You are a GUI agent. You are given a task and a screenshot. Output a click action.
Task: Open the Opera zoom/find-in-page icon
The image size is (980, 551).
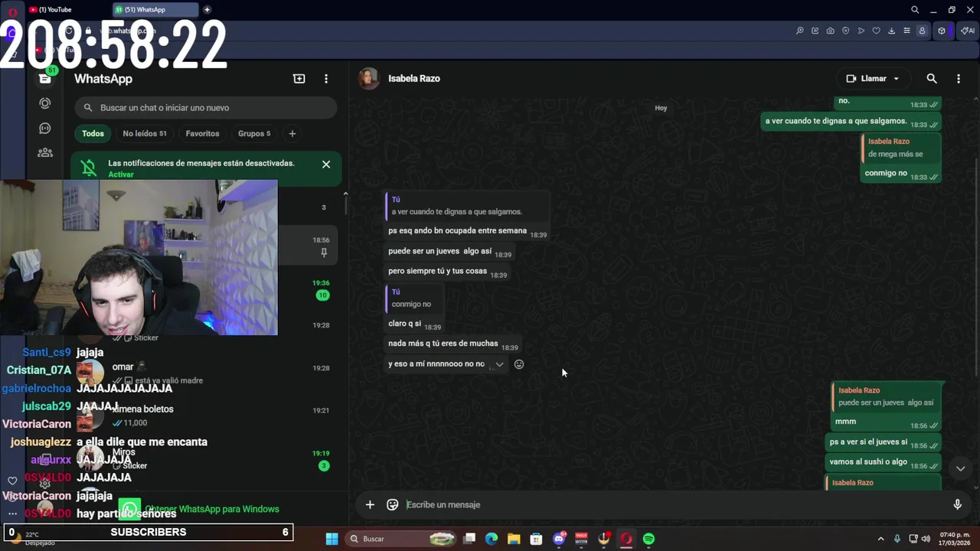[800, 31]
